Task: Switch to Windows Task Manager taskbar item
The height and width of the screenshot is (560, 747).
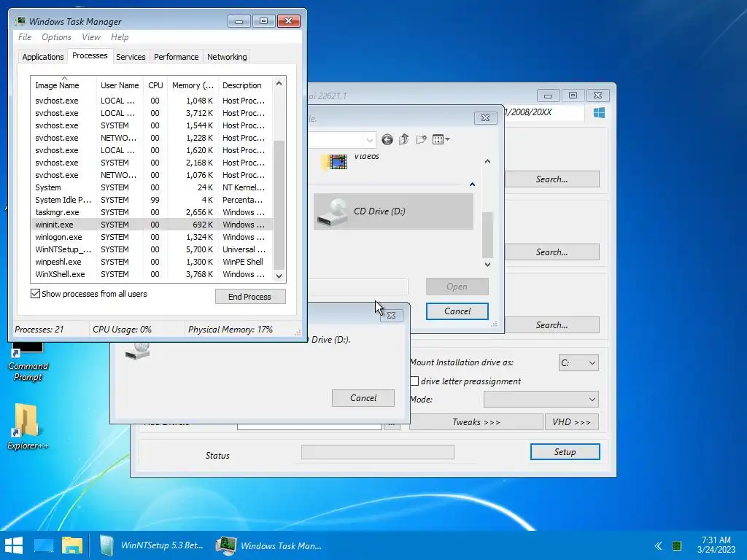Action: (x=269, y=545)
